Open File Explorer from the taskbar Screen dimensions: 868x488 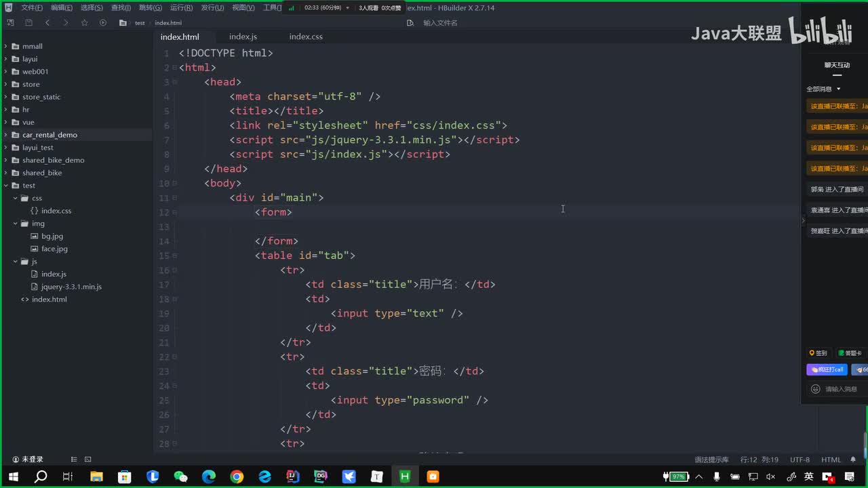tap(96, 476)
